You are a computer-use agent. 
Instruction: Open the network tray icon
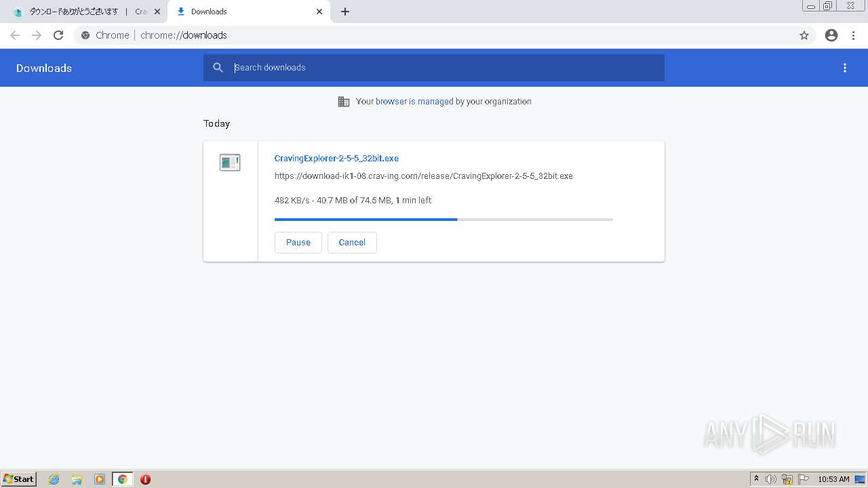[x=787, y=479]
